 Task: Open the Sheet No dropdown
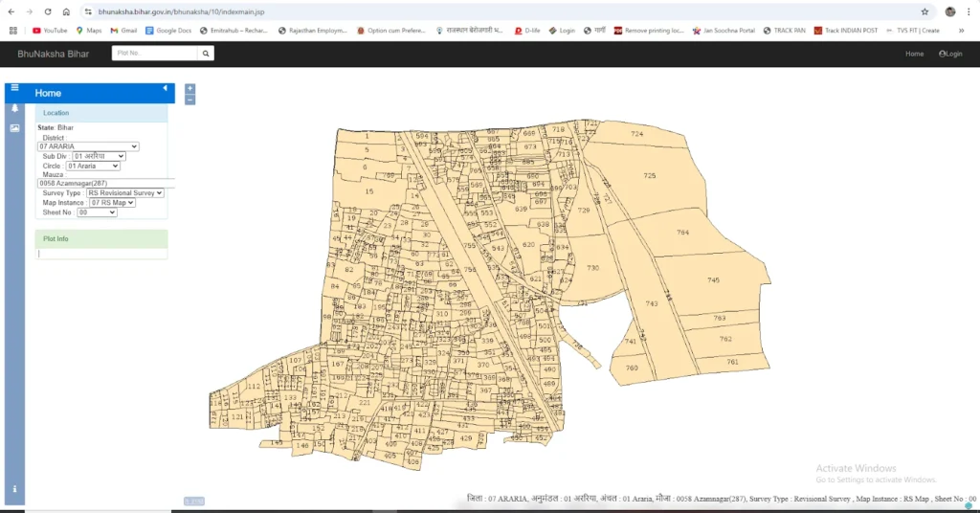pyautogui.click(x=97, y=212)
